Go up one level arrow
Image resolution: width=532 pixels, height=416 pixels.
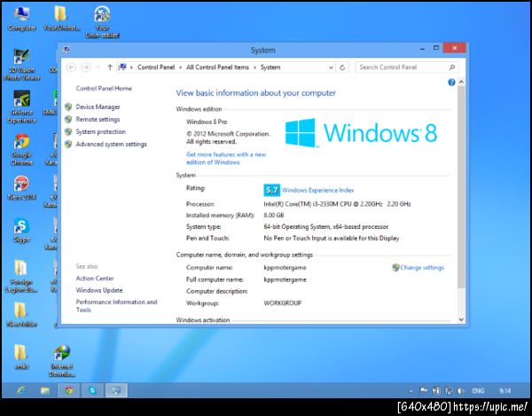point(110,67)
